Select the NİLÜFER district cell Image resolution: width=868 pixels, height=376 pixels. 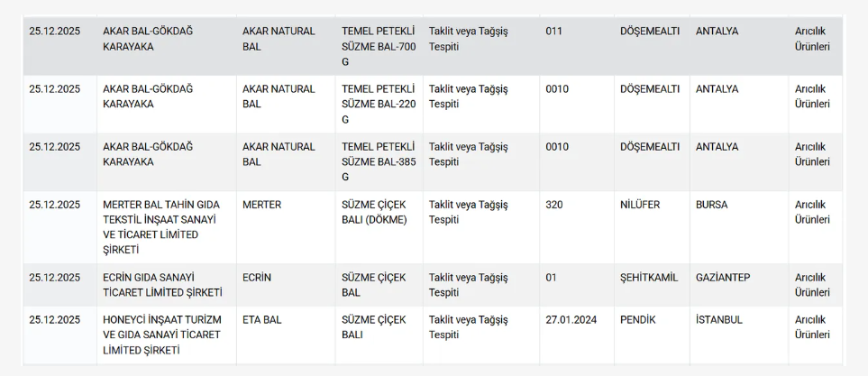(640, 206)
